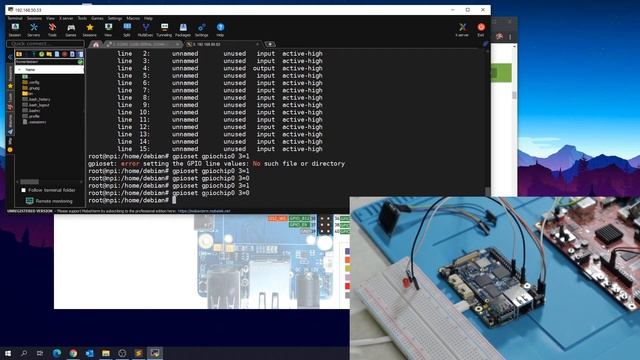Open taskbar Search
Viewport: 640px width, 360px height.
click(24, 353)
